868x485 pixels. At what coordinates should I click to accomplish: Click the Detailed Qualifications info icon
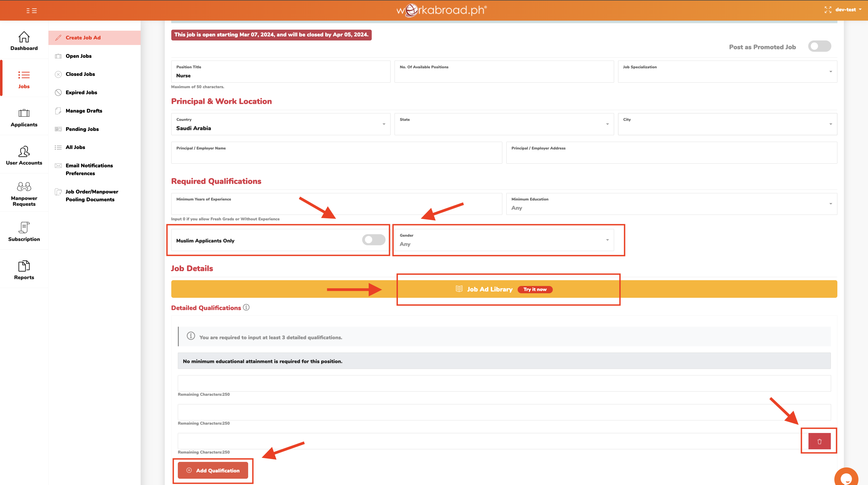[246, 307]
